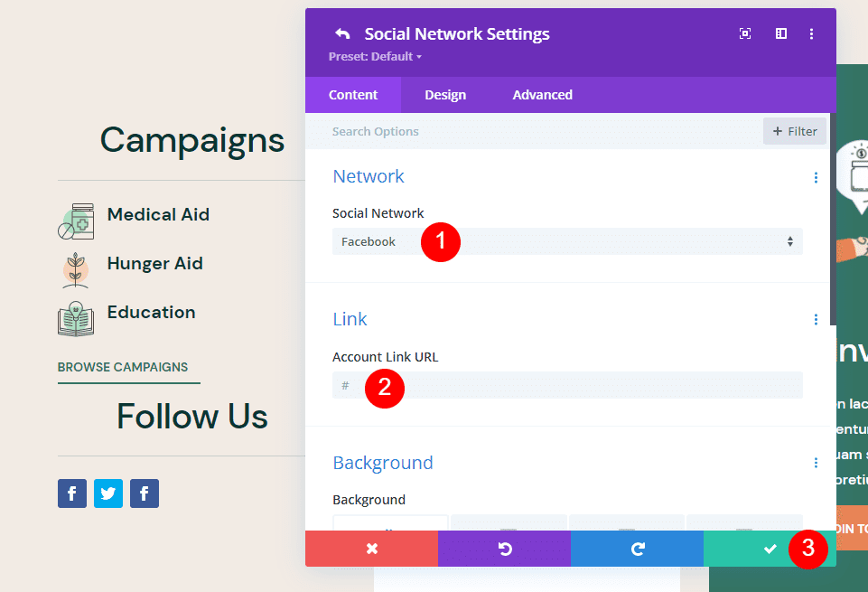Open the three-dot menu in the modal header

pos(811,33)
